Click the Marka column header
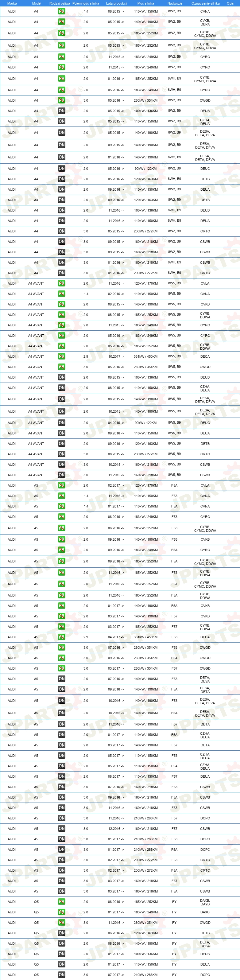 [x=12, y=3]
